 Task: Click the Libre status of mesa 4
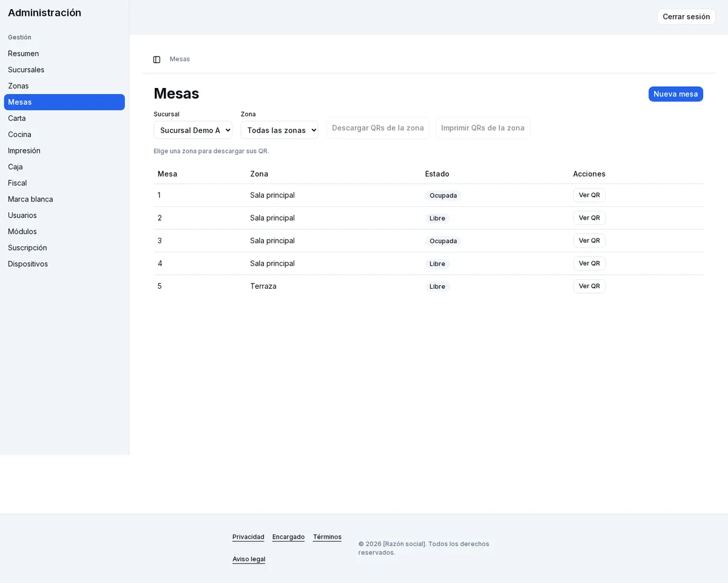(437, 264)
